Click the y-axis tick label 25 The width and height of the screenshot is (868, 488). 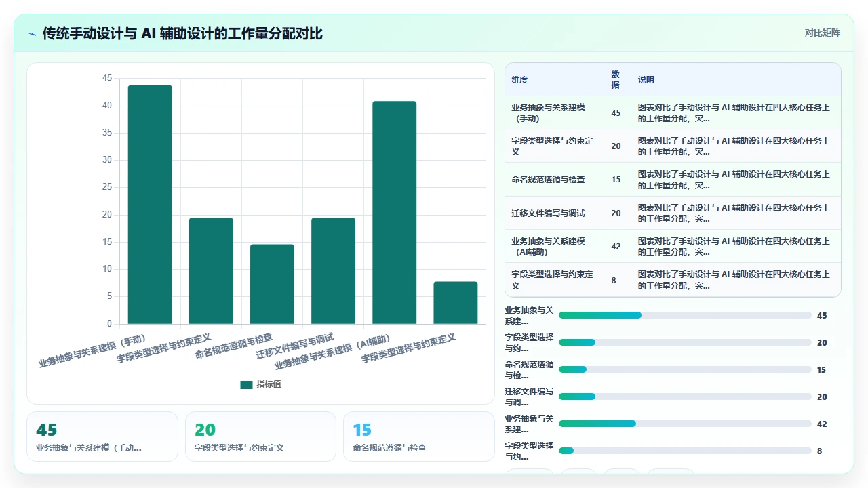pos(107,188)
